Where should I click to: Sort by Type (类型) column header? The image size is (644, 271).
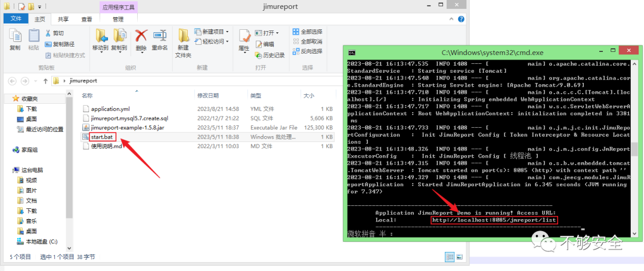255,96
